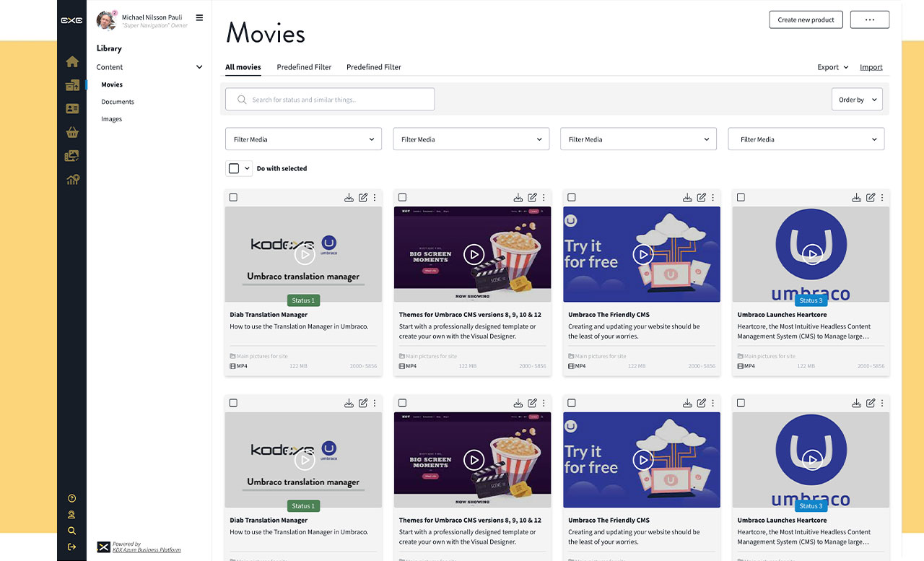
Task: Play top-row Themes for Umbraco CMS movie
Action: (x=474, y=254)
